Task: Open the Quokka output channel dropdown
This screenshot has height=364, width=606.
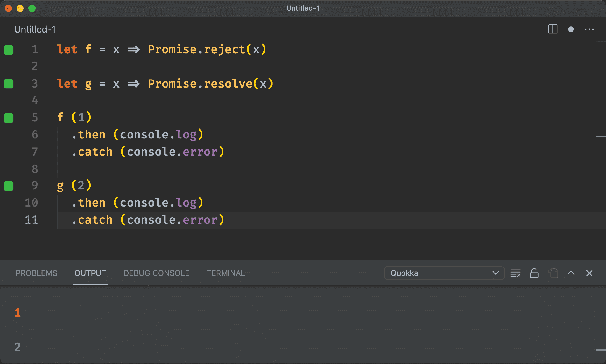Action: point(444,273)
